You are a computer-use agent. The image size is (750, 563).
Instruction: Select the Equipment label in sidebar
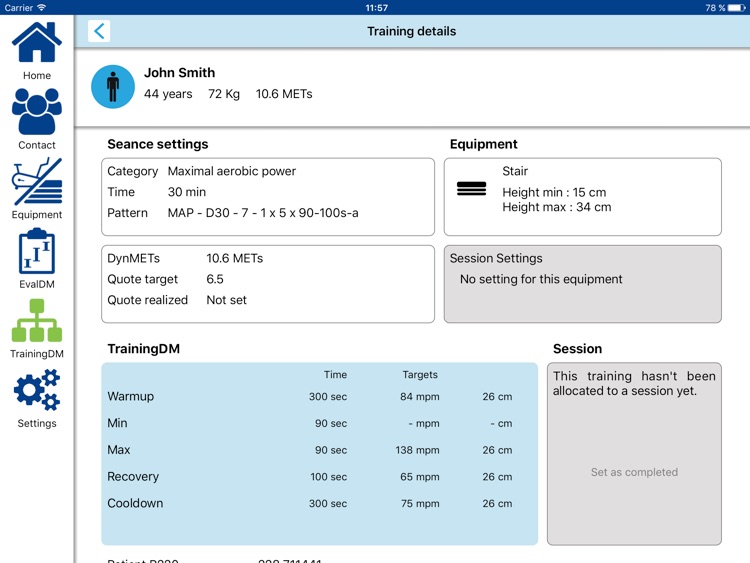pos(37,214)
